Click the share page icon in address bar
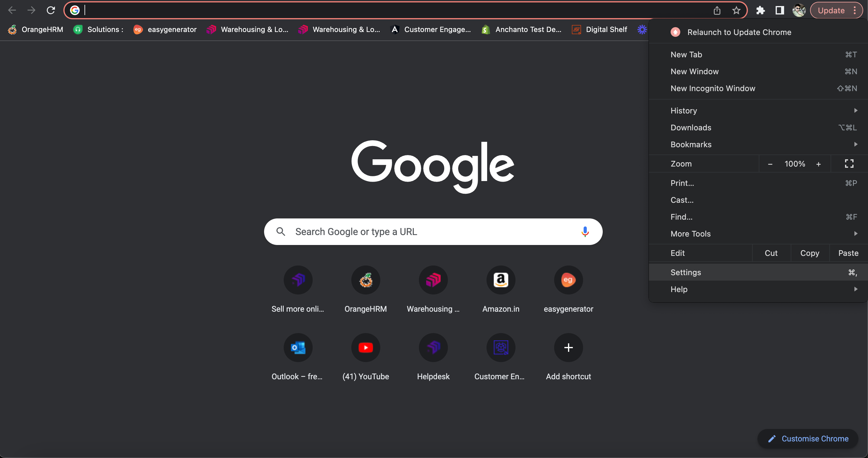868x458 pixels. [717, 11]
